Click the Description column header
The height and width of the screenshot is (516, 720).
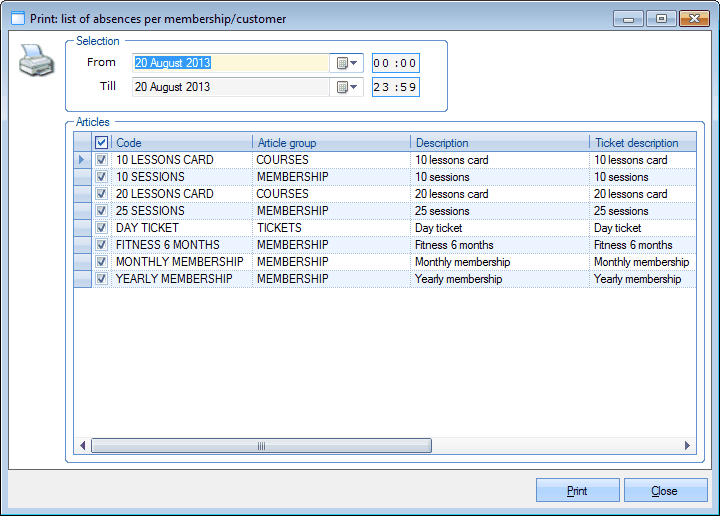[x=500, y=143]
